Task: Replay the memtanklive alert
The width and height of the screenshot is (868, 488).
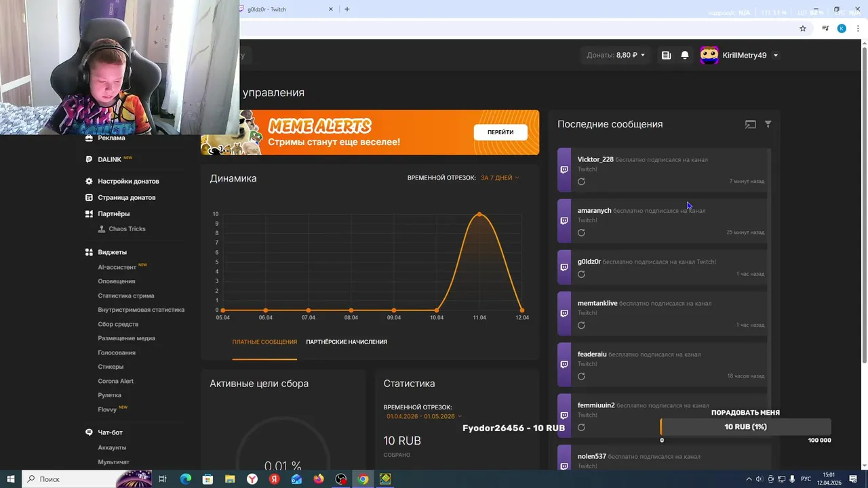Action: point(581,325)
